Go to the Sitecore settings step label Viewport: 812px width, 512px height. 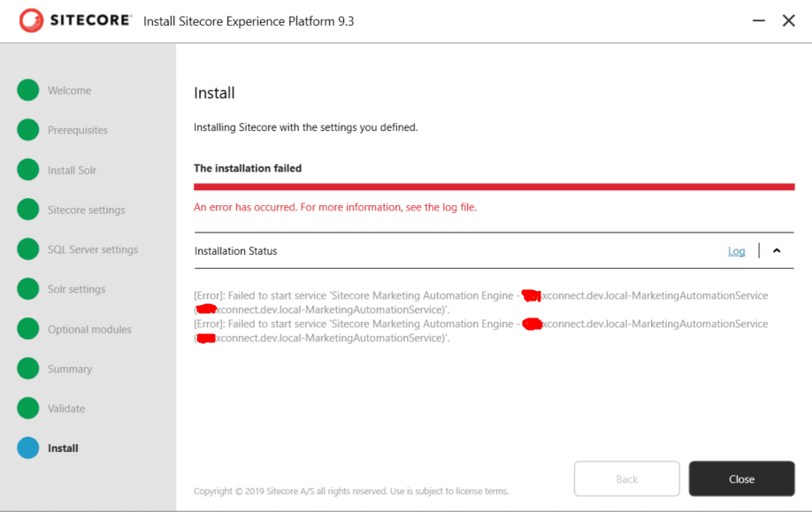pyautogui.click(x=87, y=210)
